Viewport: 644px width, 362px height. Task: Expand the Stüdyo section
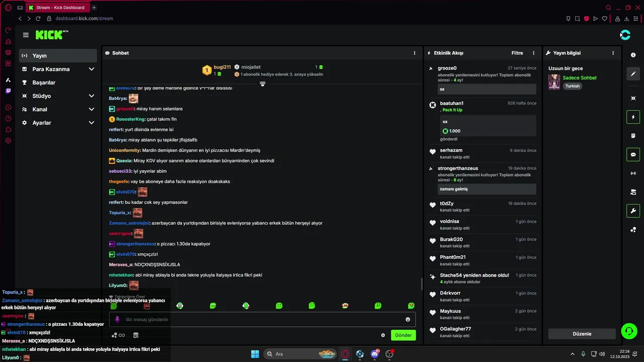point(58,96)
